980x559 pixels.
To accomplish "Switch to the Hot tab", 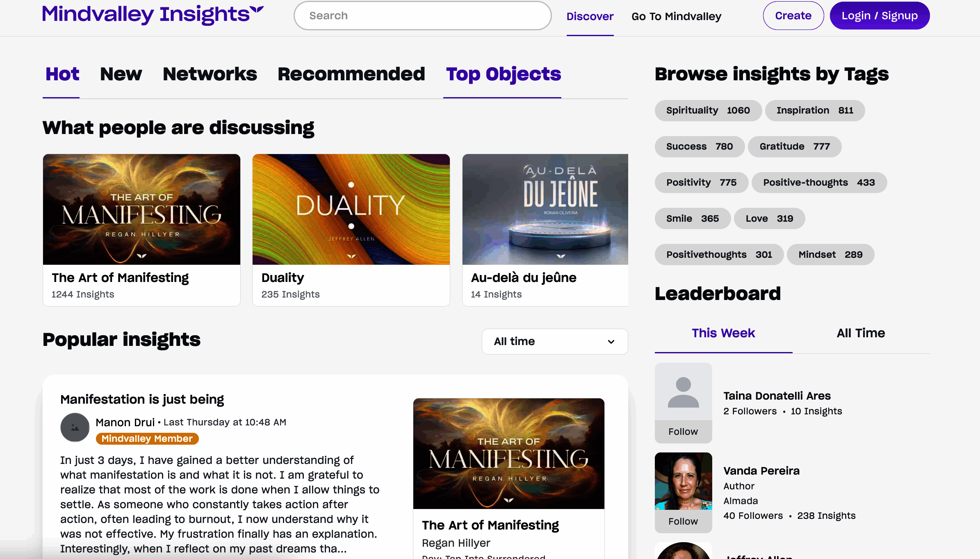I will pyautogui.click(x=62, y=74).
